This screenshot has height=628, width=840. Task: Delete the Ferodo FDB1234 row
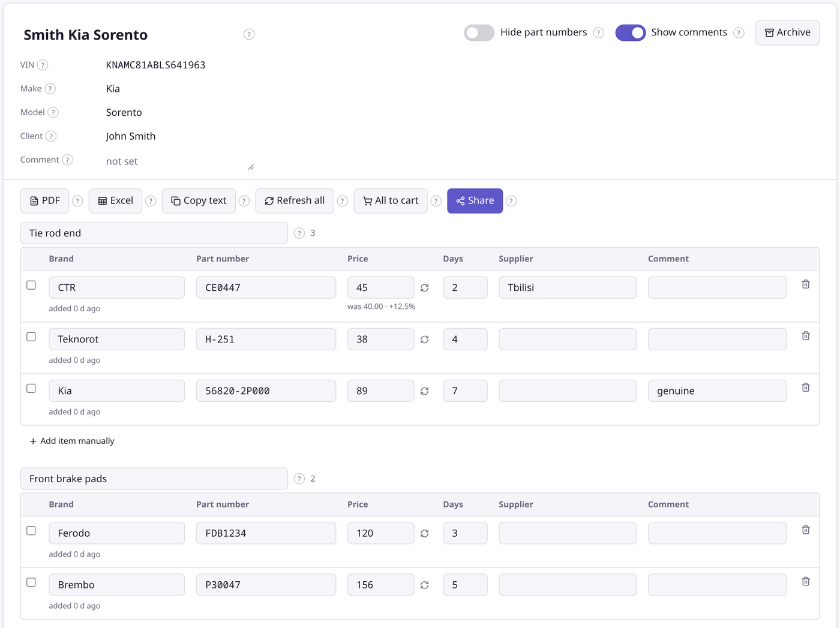(806, 530)
